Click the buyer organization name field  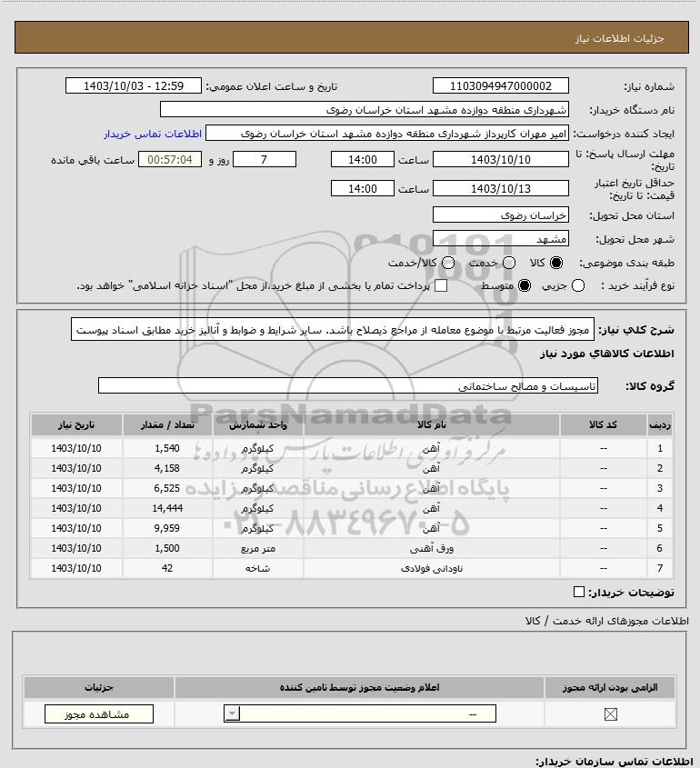click(364, 110)
